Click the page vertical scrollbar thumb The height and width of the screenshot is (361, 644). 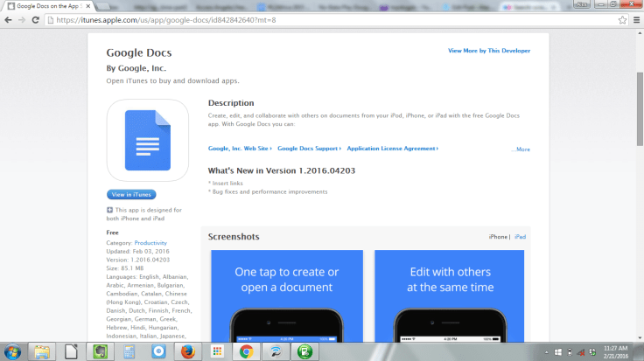640,108
